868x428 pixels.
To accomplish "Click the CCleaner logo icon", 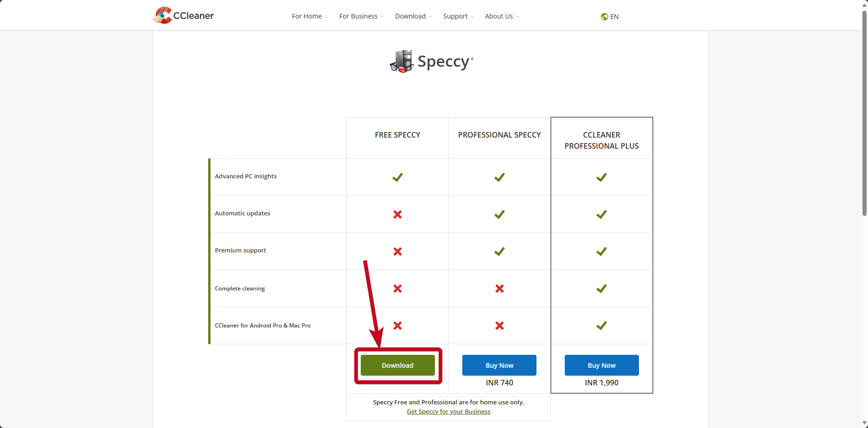I will (x=162, y=15).
